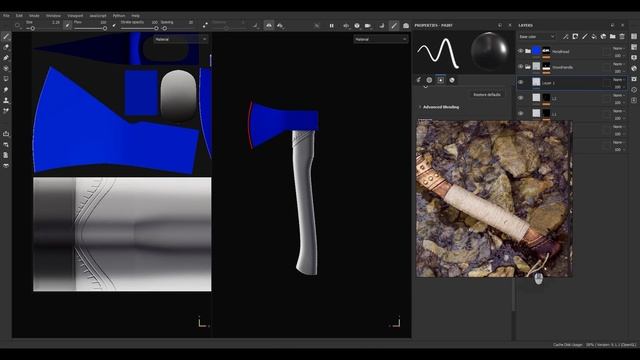Open L2 layer blend mode dropdown

[x=619, y=95]
